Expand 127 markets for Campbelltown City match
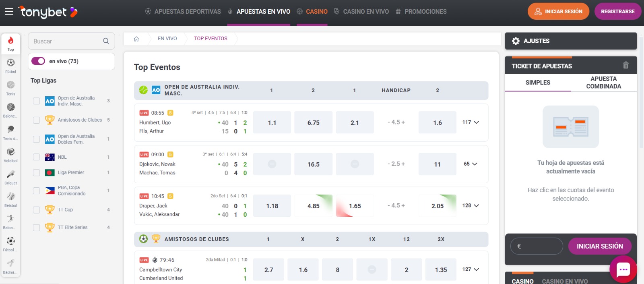This screenshot has height=284, width=644. [x=471, y=269]
